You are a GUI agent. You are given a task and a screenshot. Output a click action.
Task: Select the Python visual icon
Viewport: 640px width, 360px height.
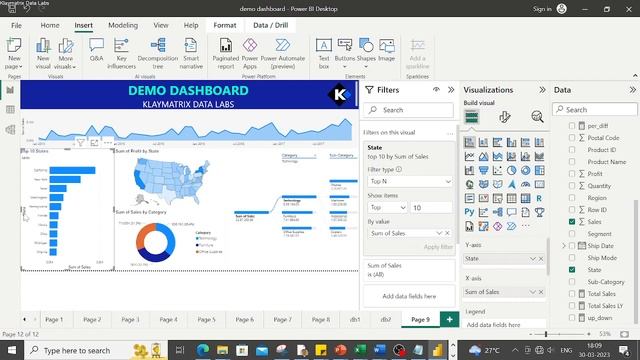coord(469,212)
